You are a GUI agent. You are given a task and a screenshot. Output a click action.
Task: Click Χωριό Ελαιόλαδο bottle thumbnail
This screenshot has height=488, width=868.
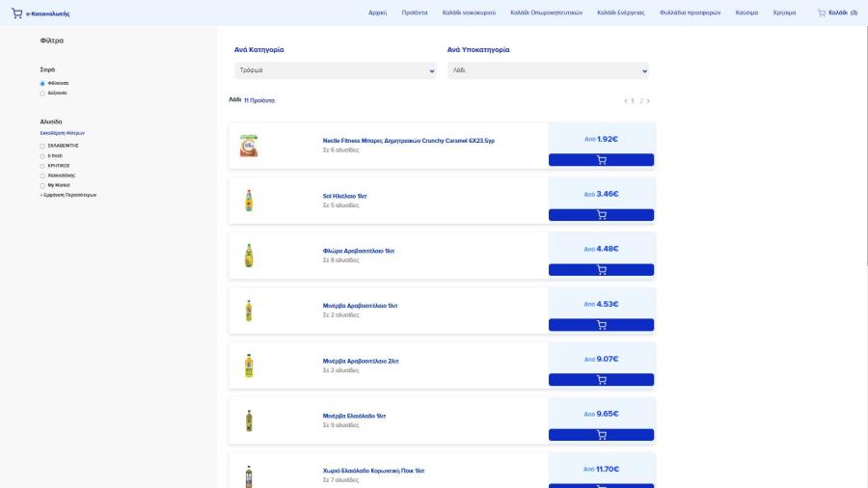[x=249, y=475]
